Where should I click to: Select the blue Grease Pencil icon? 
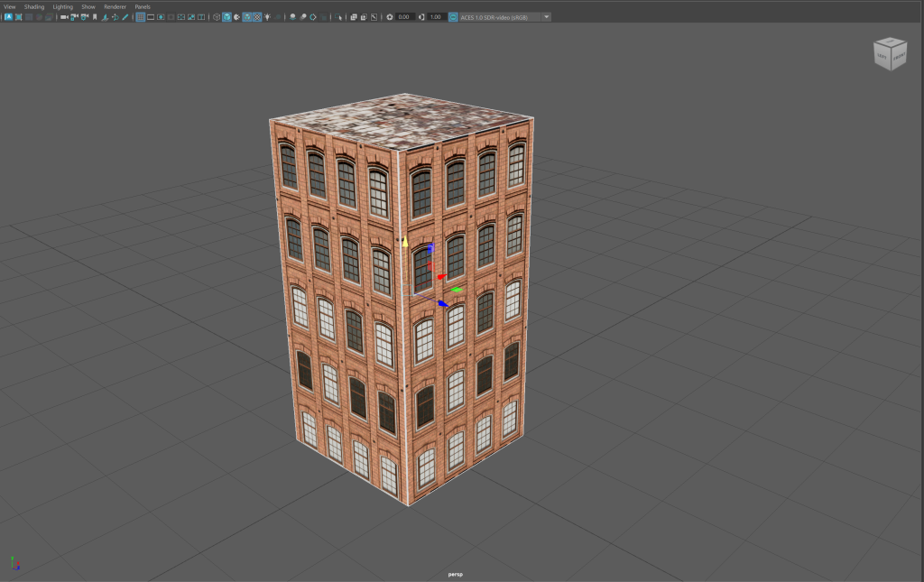tap(125, 17)
